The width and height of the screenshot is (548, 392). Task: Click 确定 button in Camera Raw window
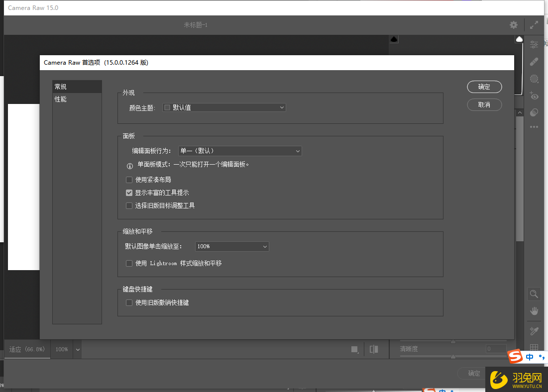[x=473, y=374]
